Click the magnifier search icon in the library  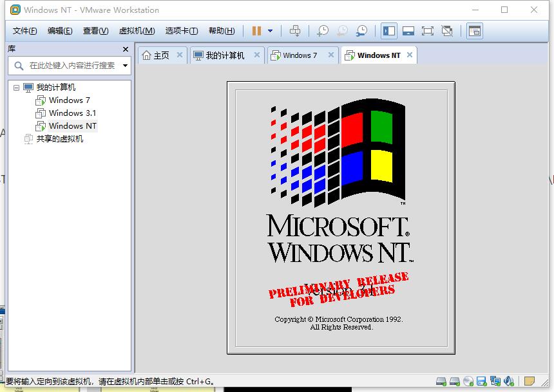click(x=19, y=66)
